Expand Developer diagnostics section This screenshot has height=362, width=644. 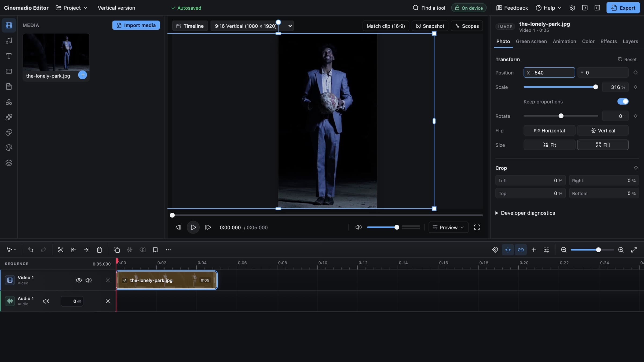coord(525,213)
